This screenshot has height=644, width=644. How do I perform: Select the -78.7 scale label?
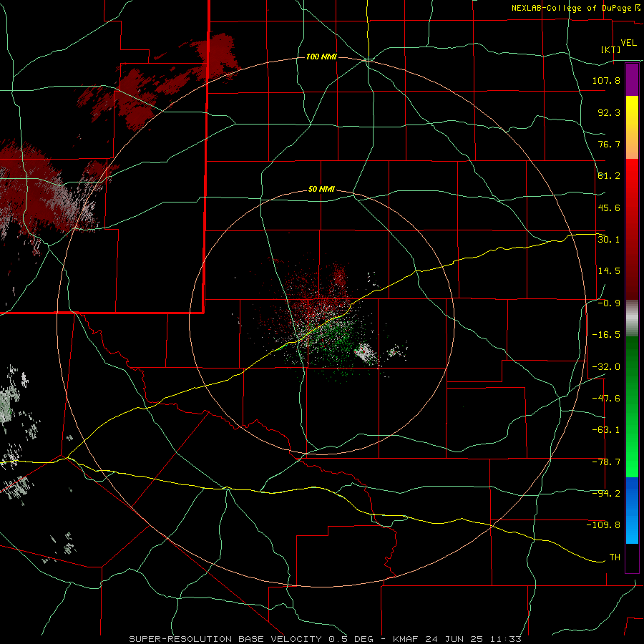click(x=606, y=462)
